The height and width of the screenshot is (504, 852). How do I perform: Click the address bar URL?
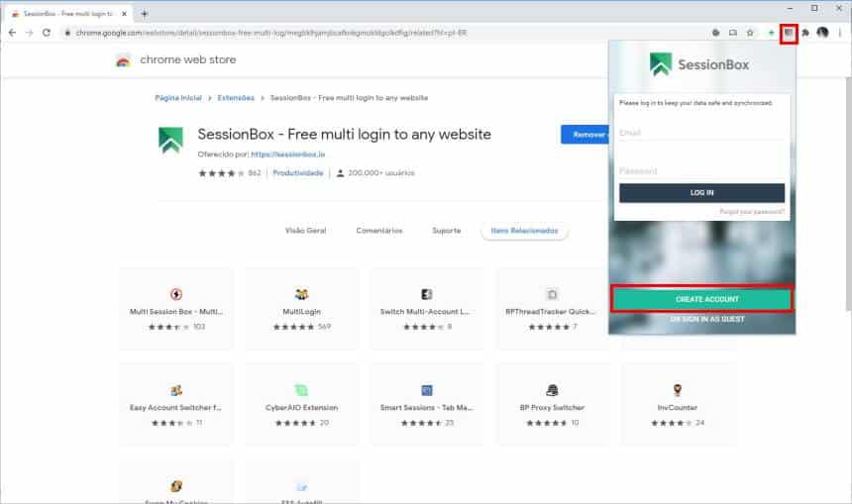pyautogui.click(x=271, y=33)
